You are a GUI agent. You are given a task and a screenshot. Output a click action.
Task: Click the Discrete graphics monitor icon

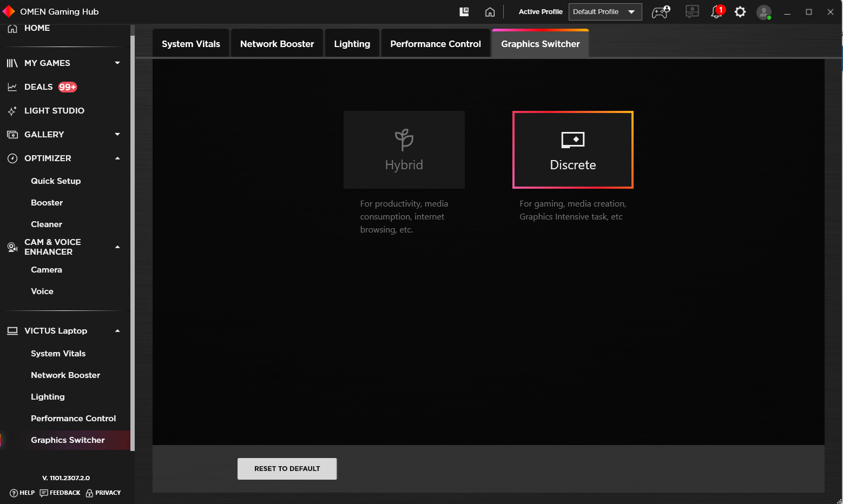point(573,140)
